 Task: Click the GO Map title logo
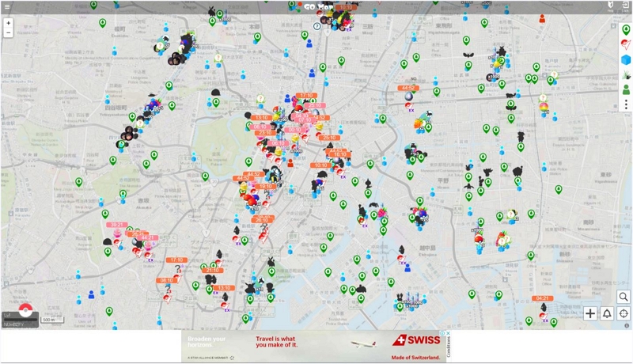click(319, 7)
